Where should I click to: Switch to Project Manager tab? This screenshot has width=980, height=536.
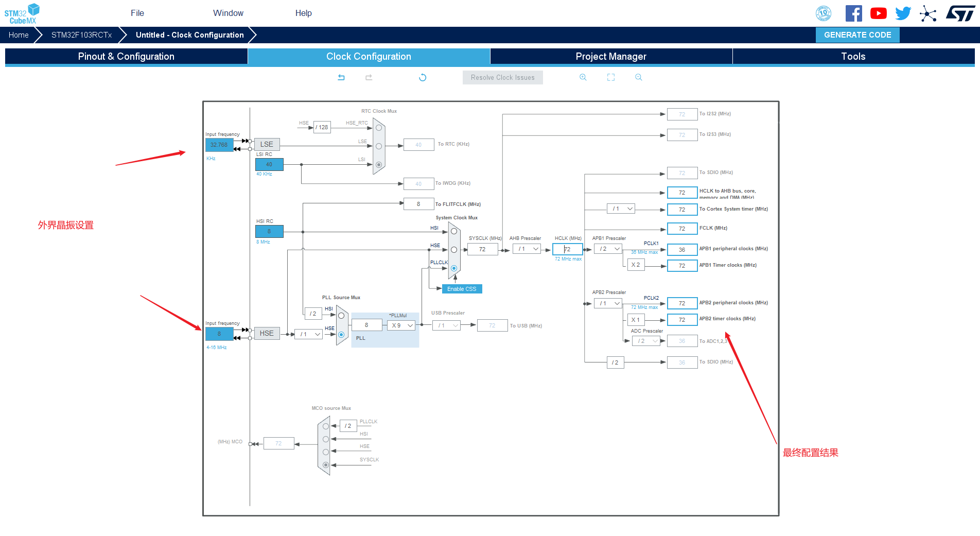(x=611, y=57)
